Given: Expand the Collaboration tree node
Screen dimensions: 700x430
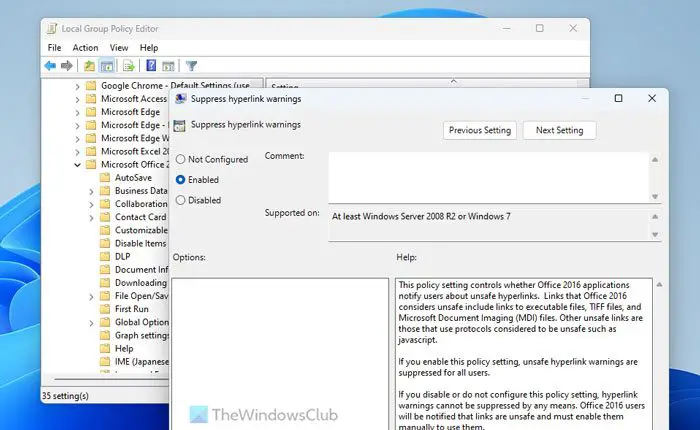Looking at the screenshot, I should coord(91,205).
